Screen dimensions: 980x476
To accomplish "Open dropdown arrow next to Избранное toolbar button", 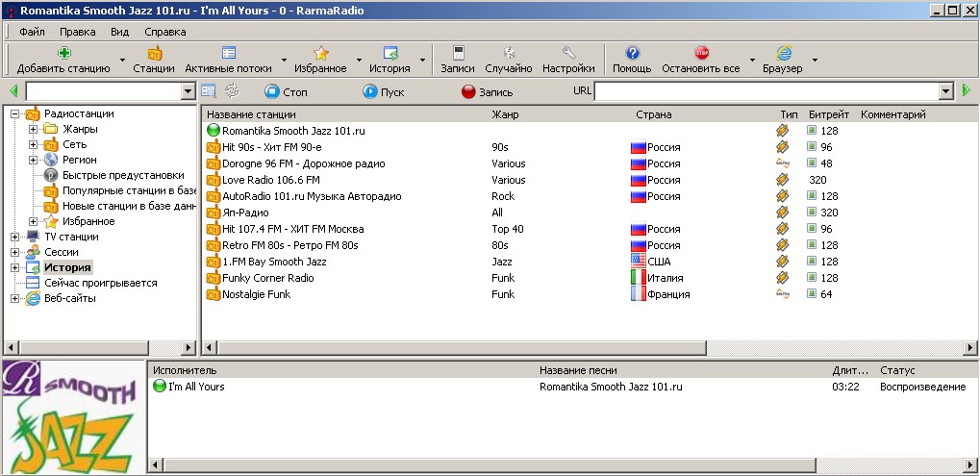I will tap(360, 61).
